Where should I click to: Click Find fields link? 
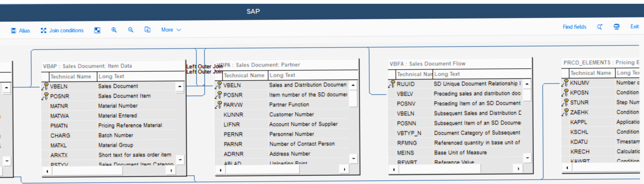pos(574,27)
